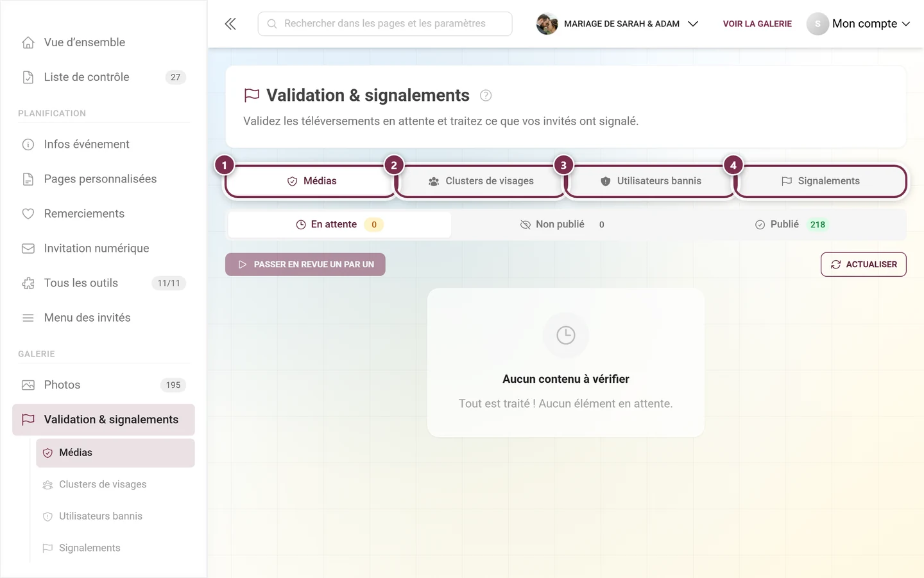Click the 195 count badge beside Photos
This screenshot has width=924, height=578.
pyautogui.click(x=173, y=385)
